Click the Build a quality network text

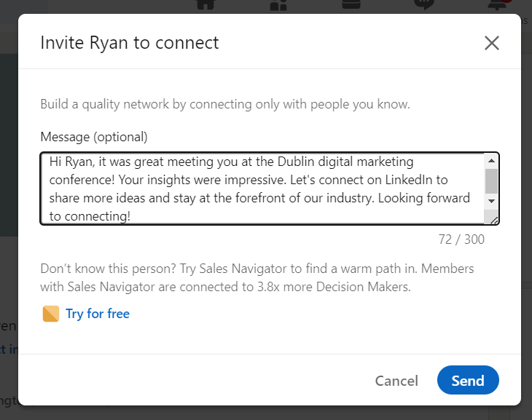click(225, 104)
